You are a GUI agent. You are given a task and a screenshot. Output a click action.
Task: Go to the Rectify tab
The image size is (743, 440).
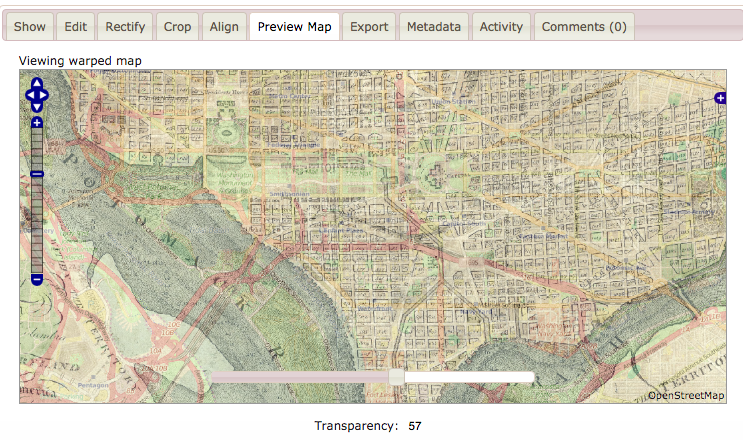pos(125,26)
